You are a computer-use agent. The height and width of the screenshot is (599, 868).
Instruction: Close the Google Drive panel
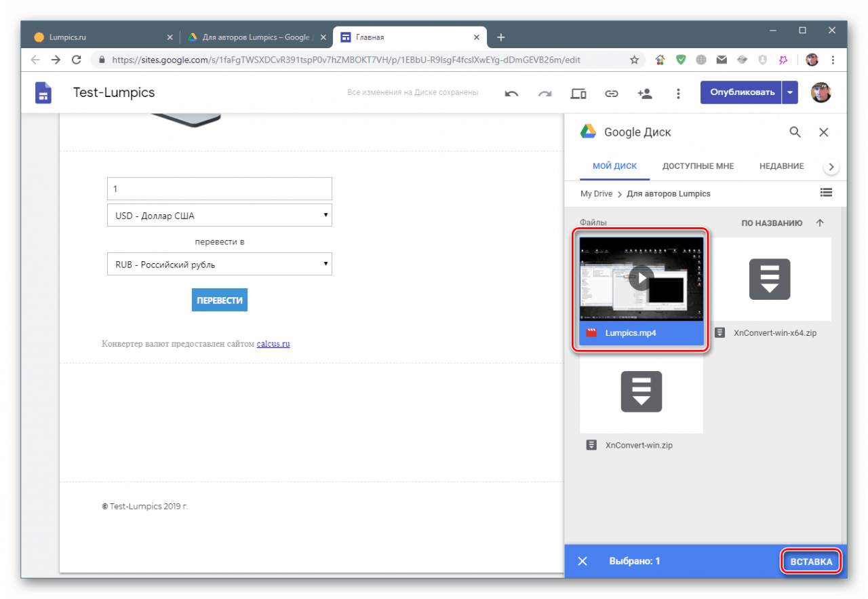[824, 132]
